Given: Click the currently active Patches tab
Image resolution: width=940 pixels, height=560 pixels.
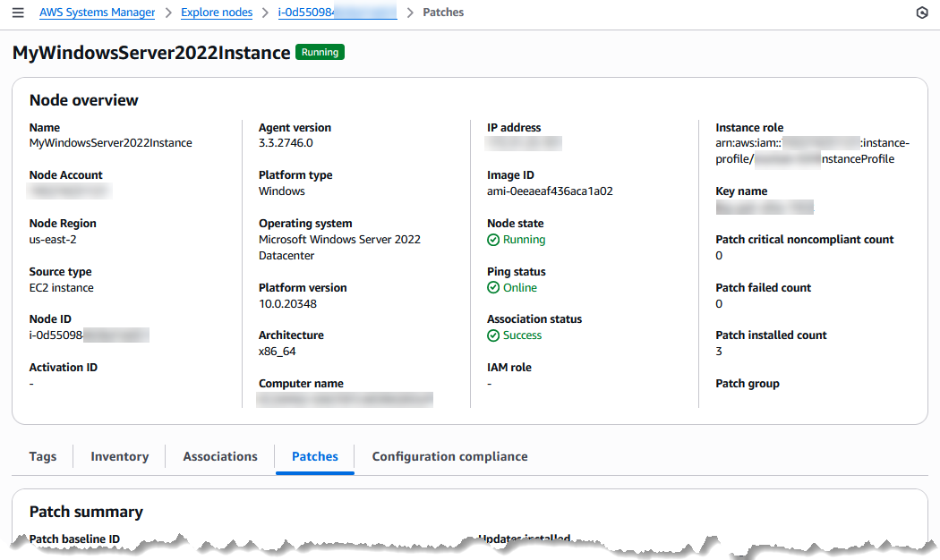Looking at the screenshot, I should [x=314, y=456].
